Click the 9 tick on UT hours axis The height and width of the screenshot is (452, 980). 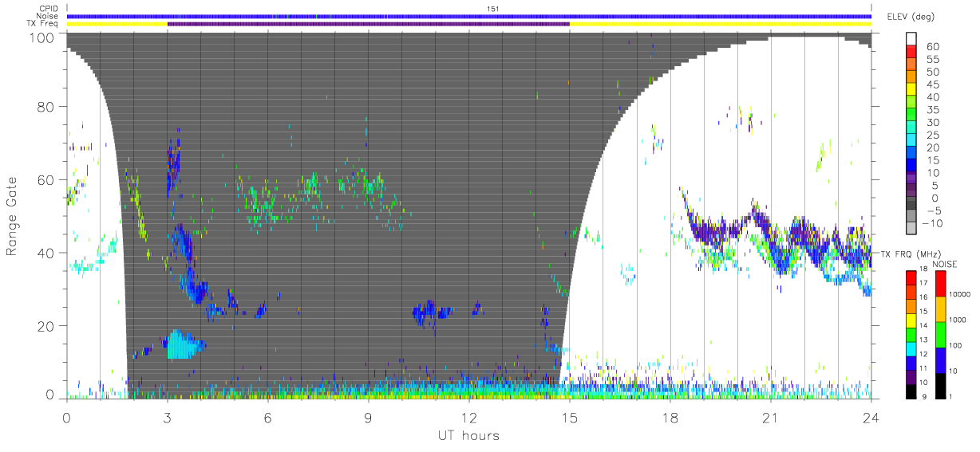368,417
